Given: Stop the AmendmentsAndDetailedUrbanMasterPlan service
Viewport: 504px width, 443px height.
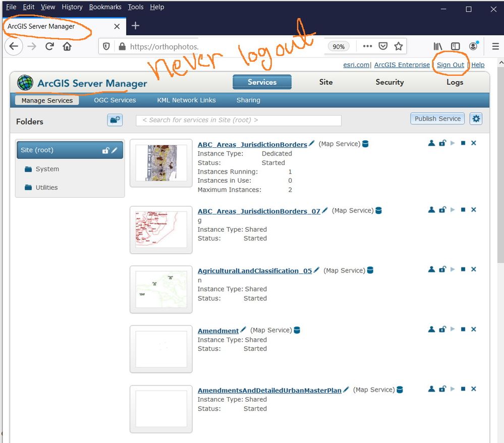Looking at the screenshot, I should pyautogui.click(x=463, y=389).
